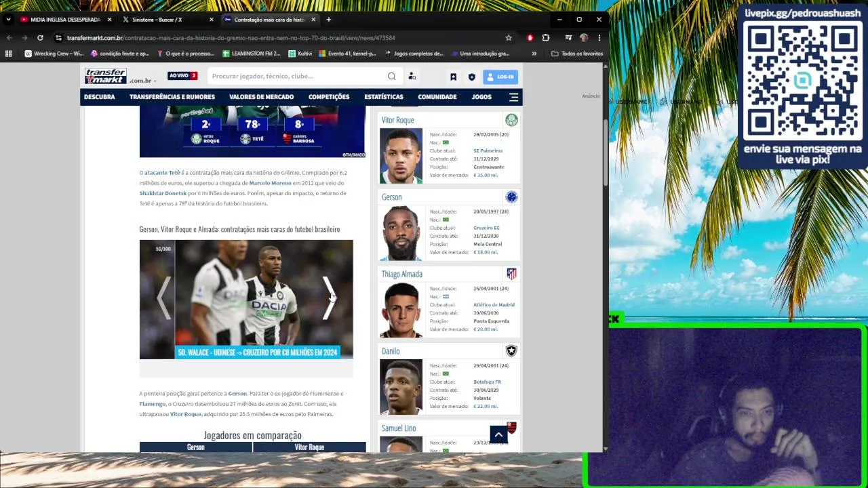
Task: Open TRANSFERÊNCIAS E RUMORES menu
Action: pos(172,97)
